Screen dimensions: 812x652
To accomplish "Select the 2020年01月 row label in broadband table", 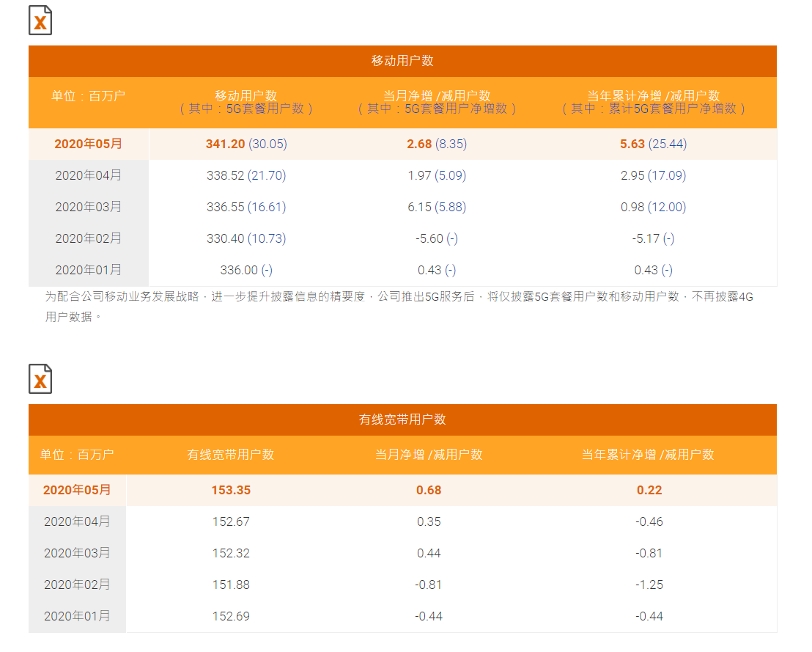I will pyautogui.click(x=78, y=616).
